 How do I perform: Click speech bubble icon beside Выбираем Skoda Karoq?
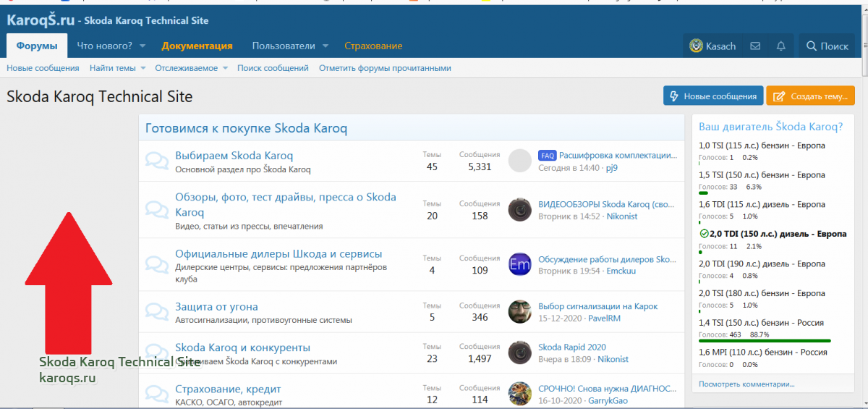[x=156, y=161]
